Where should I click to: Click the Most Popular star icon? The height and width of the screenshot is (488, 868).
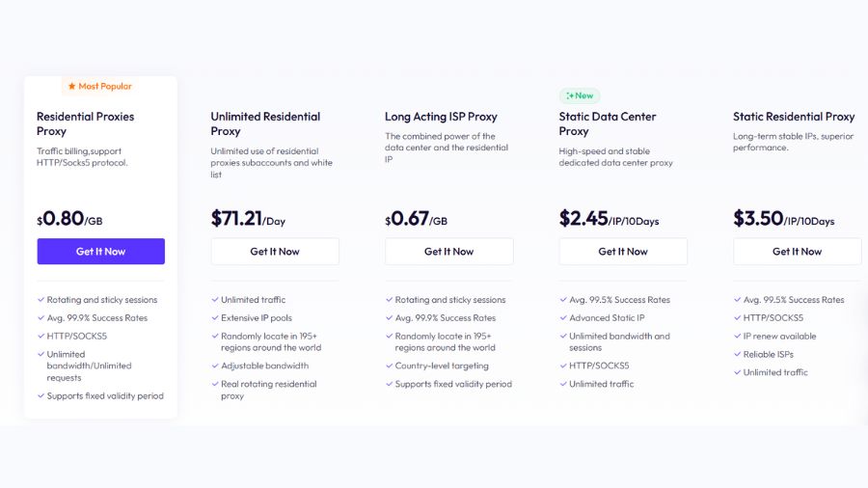(x=71, y=87)
